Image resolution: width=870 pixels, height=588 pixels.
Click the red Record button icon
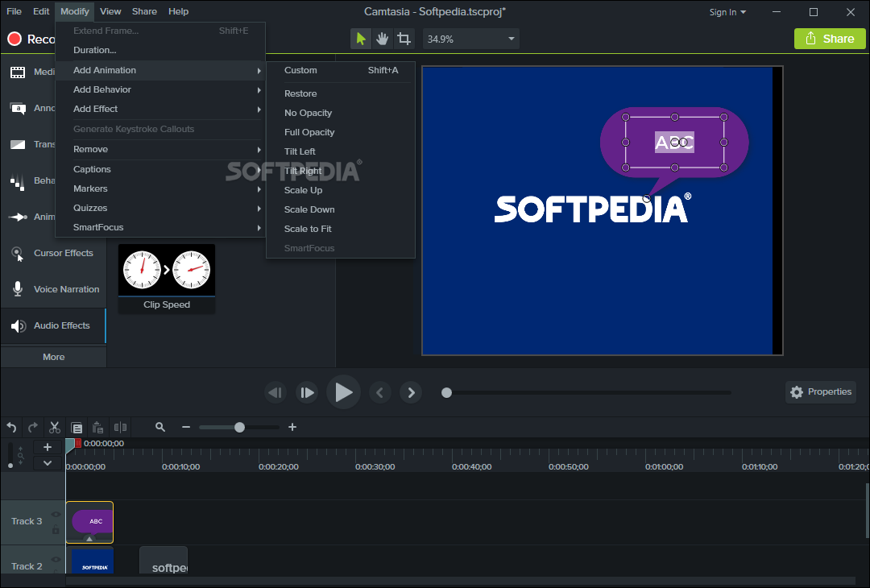pyautogui.click(x=14, y=39)
